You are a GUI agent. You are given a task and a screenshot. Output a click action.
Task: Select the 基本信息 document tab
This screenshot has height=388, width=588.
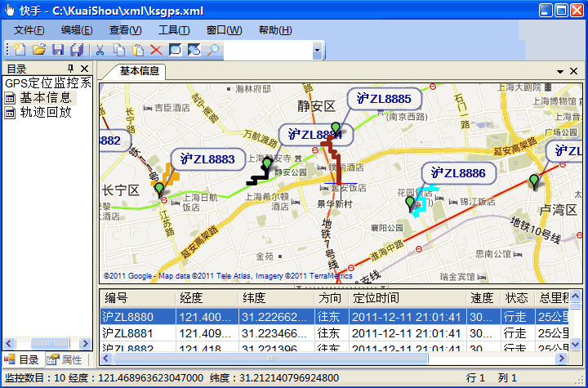tap(140, 71)
